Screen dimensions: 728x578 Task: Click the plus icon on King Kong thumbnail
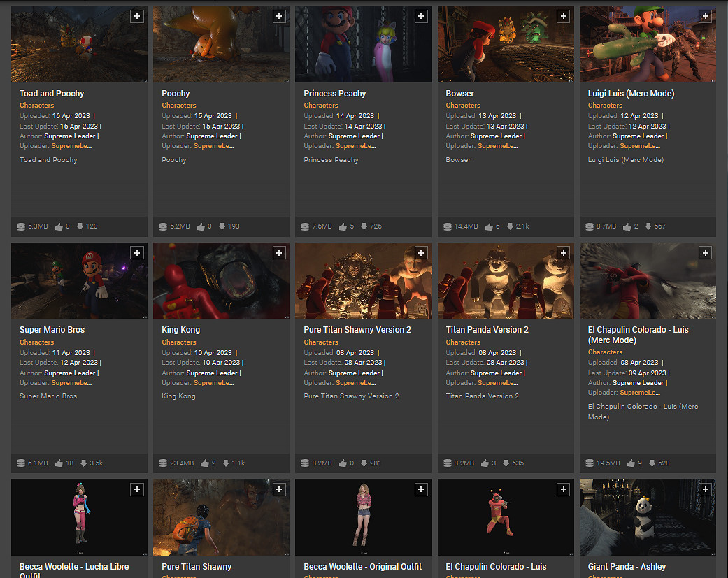pos(279,253)
